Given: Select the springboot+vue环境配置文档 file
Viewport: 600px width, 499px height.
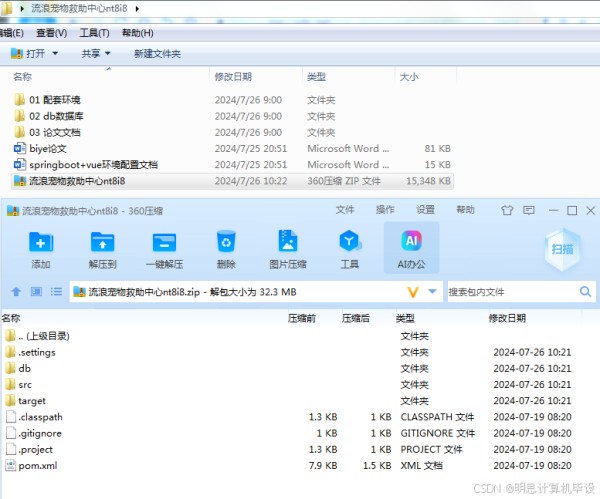Looking at the screenshot, I should [x=85, y=165].
